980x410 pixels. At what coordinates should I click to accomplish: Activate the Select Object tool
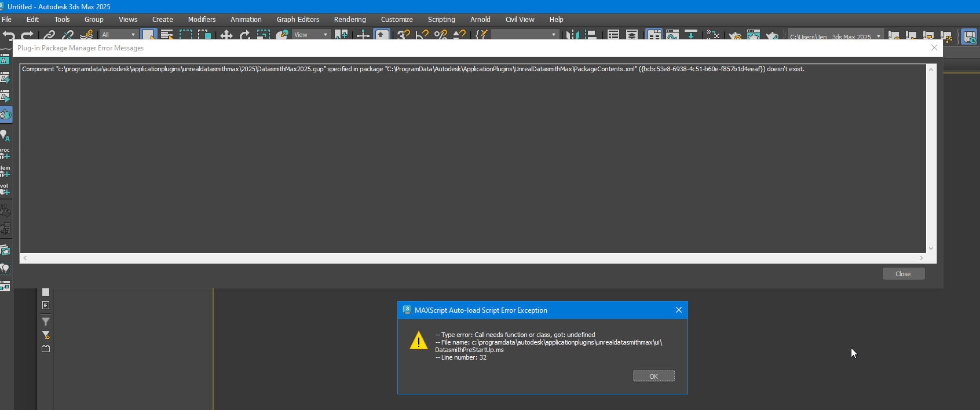149,35
